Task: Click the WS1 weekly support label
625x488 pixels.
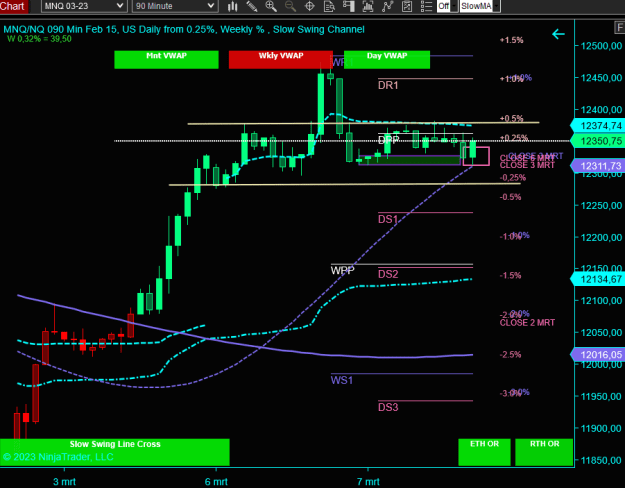Action: [342, 380]
